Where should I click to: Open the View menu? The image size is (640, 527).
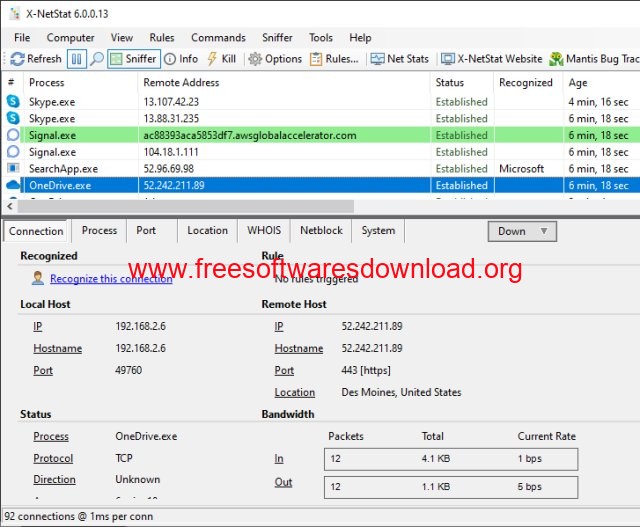122,38
